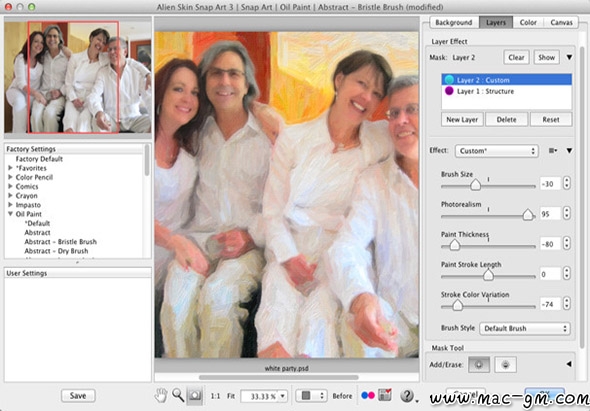
Task: Click the Add mask brush icon
Action: 479,364
